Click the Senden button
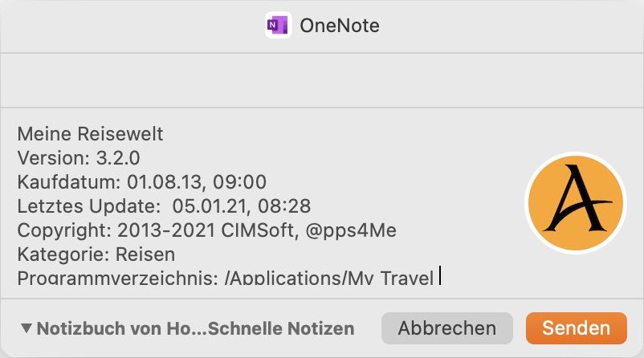 (x=577, y=328)
